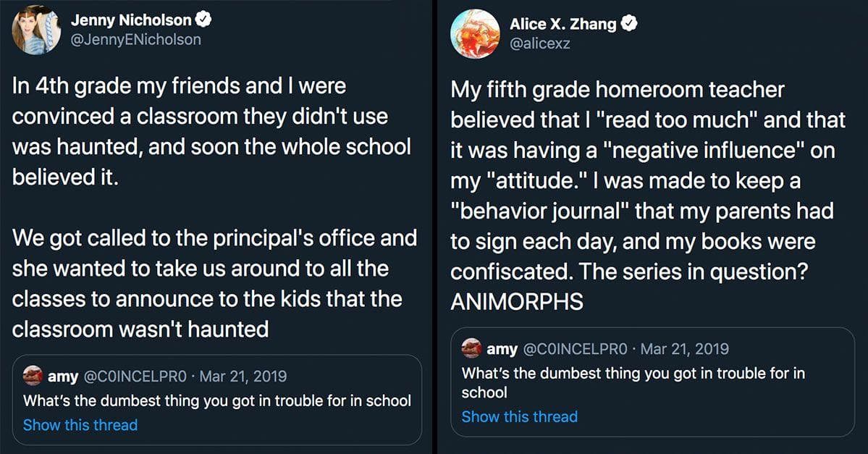Open the Jenny Nicholson display name link
This screenshot has height=454, width=868.
point(131,20)
